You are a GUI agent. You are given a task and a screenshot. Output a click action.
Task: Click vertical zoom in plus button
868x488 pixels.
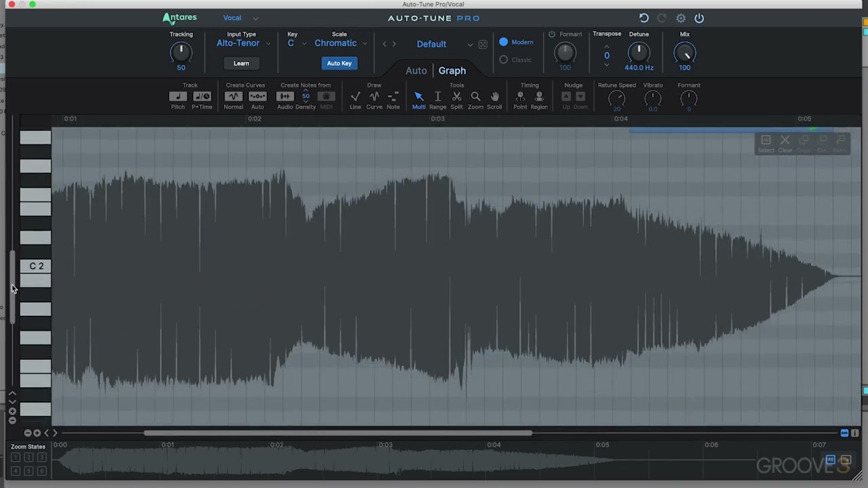pos(12,411)
